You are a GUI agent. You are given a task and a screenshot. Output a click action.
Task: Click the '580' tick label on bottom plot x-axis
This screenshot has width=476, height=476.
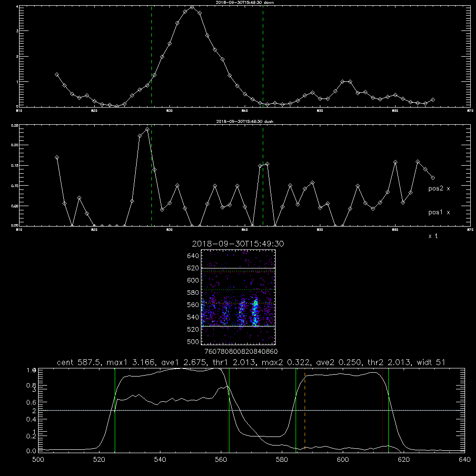(282, 460)
